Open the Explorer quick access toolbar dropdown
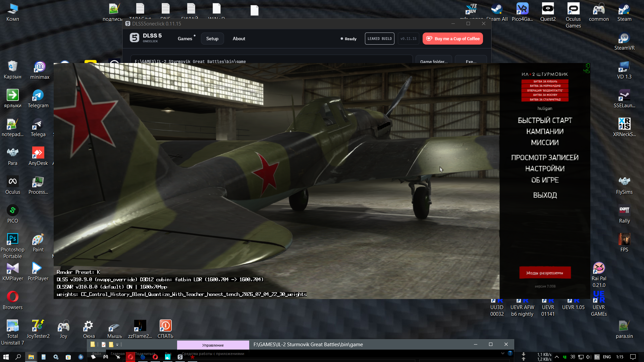This screenshot has height=362, width=644. pos(117,345)
